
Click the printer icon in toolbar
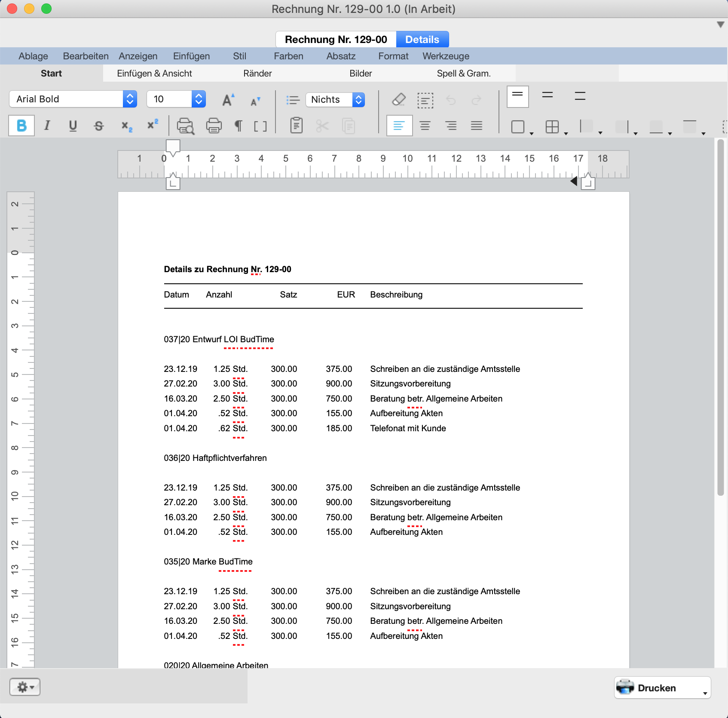point(214,126)
